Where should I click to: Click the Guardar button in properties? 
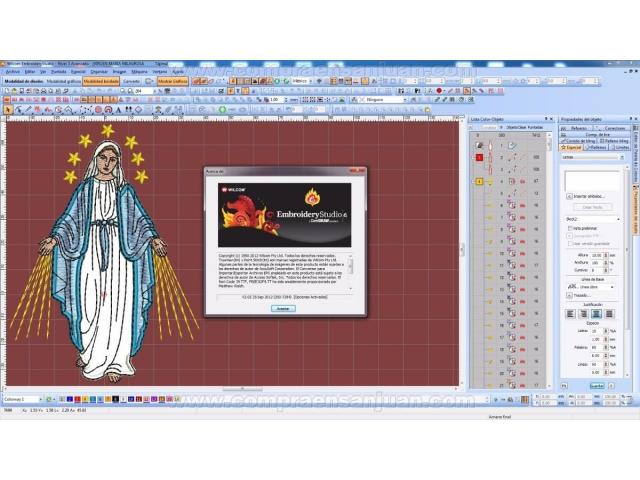coord(597,386)
